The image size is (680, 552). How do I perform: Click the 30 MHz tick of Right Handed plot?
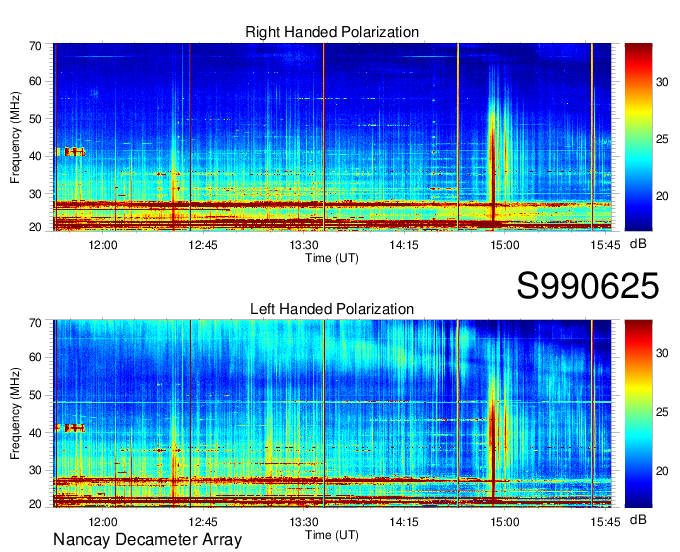pos(35,194)
